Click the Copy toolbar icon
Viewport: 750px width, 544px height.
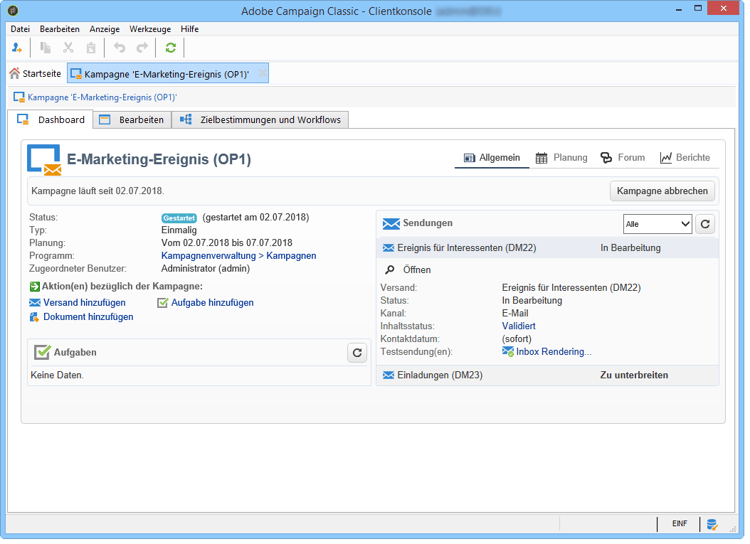[x=45, y=48]
